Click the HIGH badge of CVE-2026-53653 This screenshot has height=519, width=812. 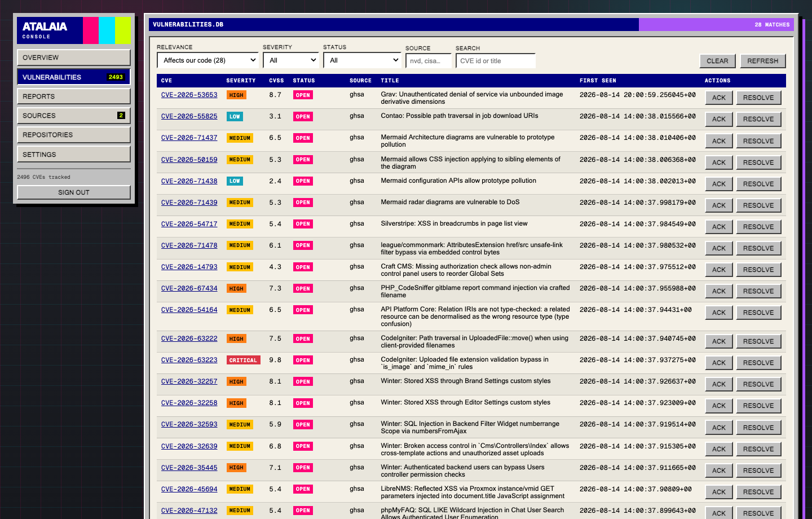tap(236, 95)
